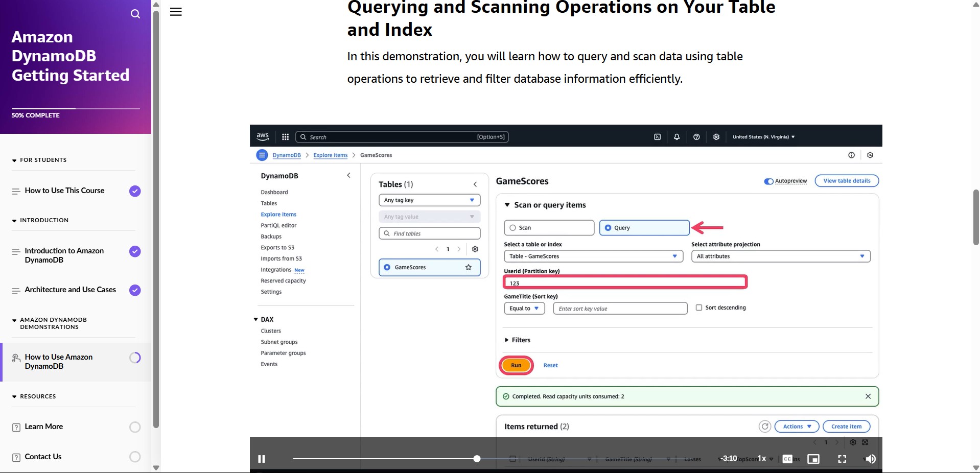This screenshot has height=473, width=980.
Task: Favorite the GameScores table star
Action: (x=469, y=267)
